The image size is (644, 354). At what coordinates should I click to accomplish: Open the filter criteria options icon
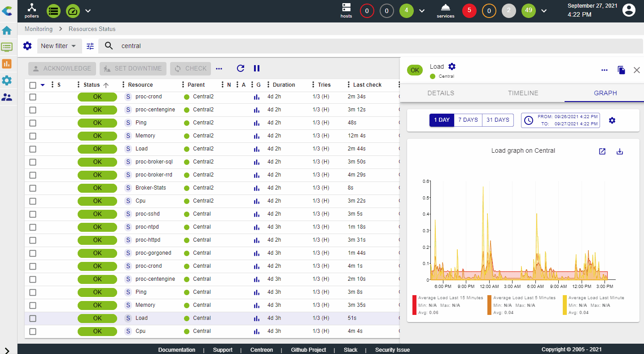[90, 46]
